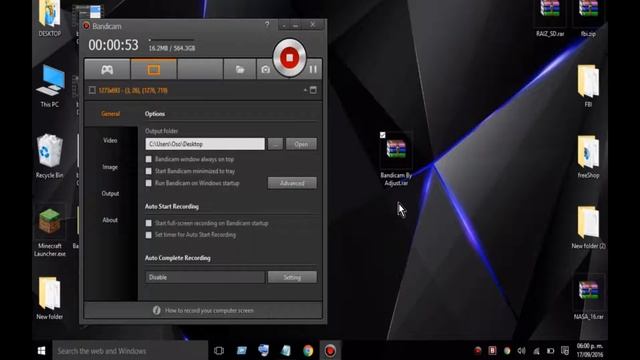Stop the recording with the red button
The image size is (640, 360).
click(289, 58)
